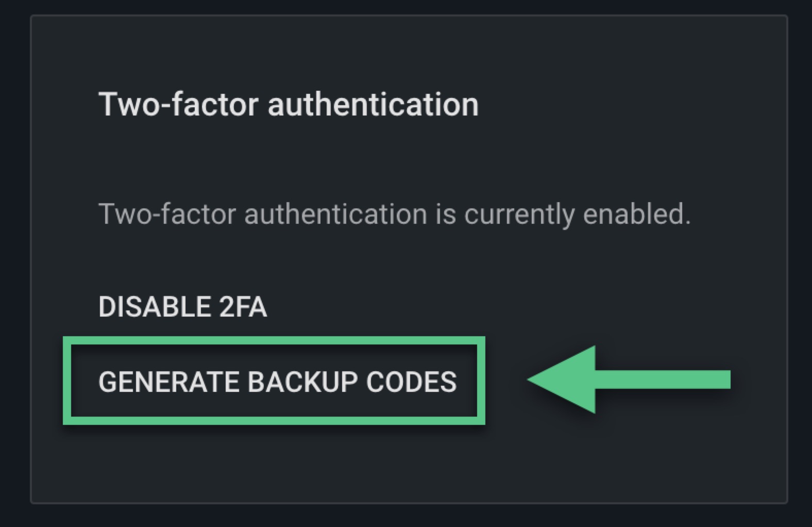Click the green highlight border's left edge

pos(67,381)
